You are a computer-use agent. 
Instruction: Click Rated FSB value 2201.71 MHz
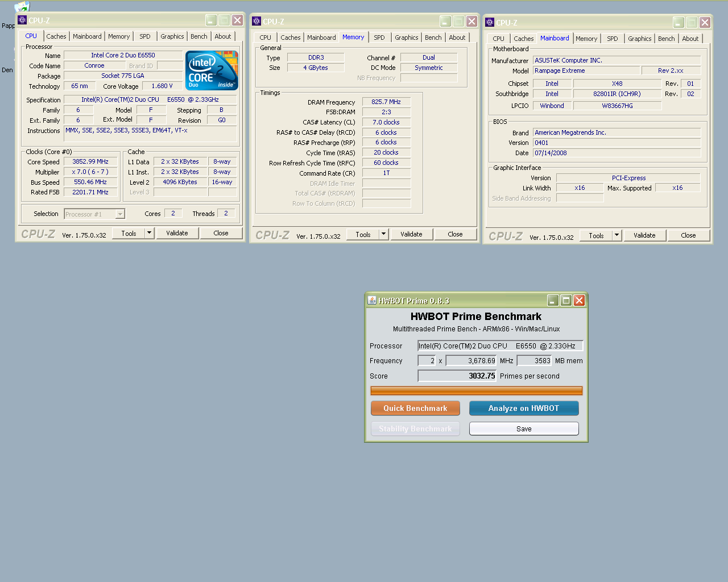click(x=90, y=192)
